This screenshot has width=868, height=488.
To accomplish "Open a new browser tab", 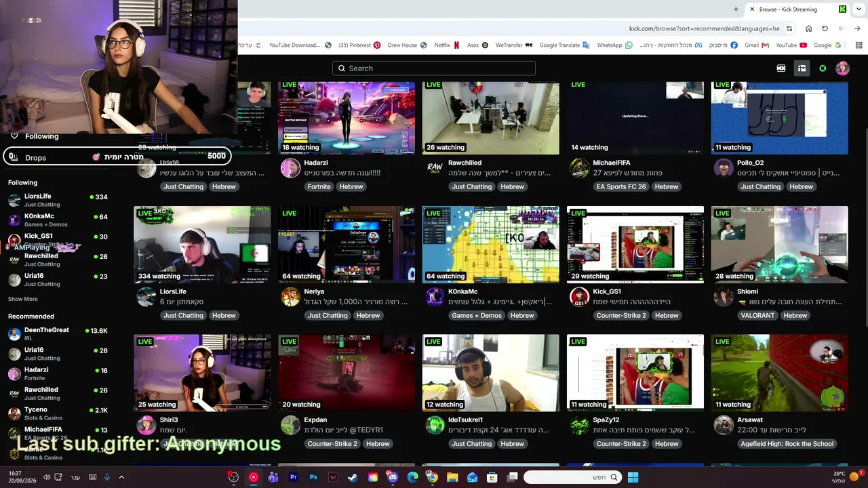I will click(736, 9).
